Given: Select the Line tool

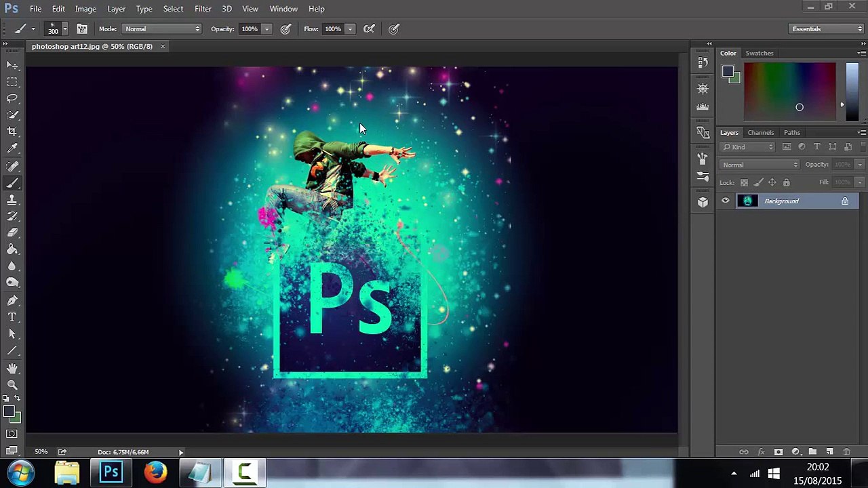Looking at the screenshot, I should 12,350.
